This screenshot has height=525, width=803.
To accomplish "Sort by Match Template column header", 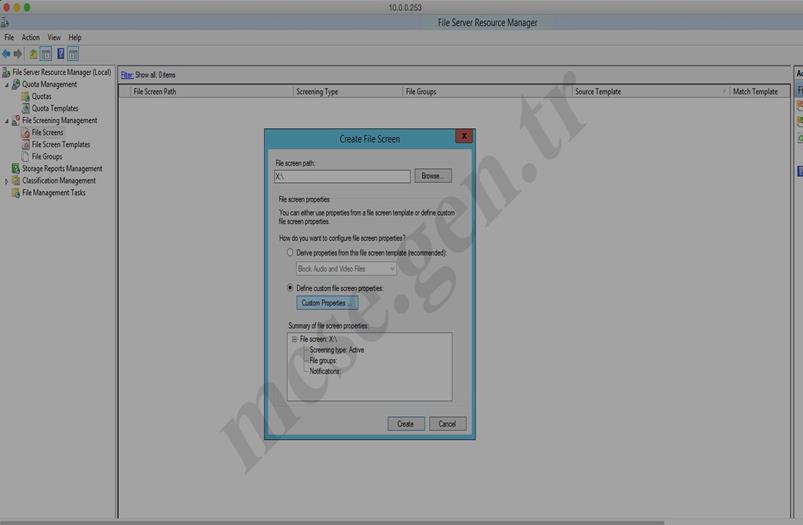I will (760, 92).
